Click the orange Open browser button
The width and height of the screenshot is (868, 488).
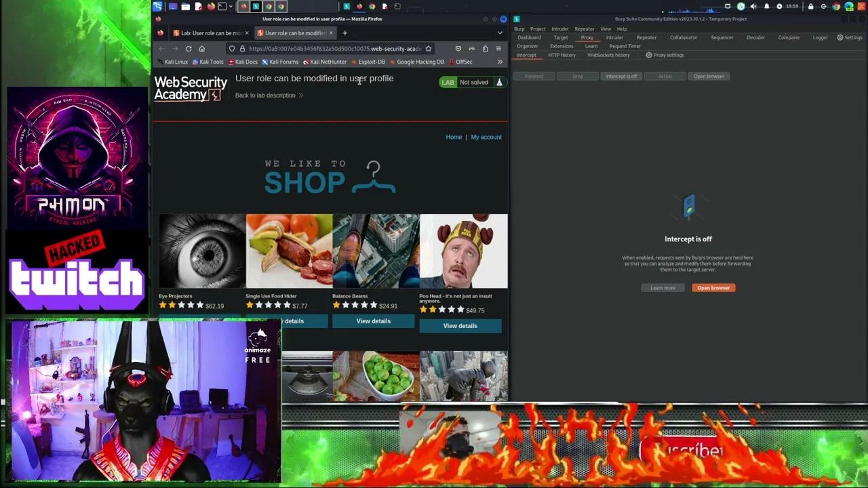(x=713, y=288)
